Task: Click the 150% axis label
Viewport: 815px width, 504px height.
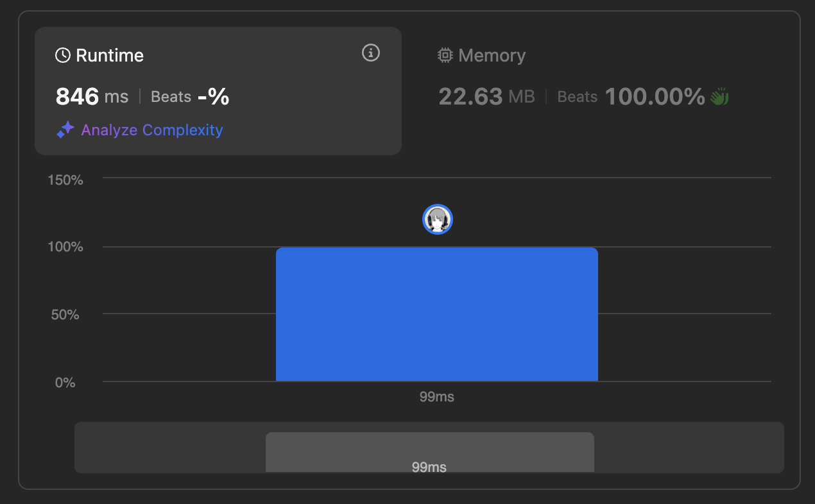Action: 65,180
